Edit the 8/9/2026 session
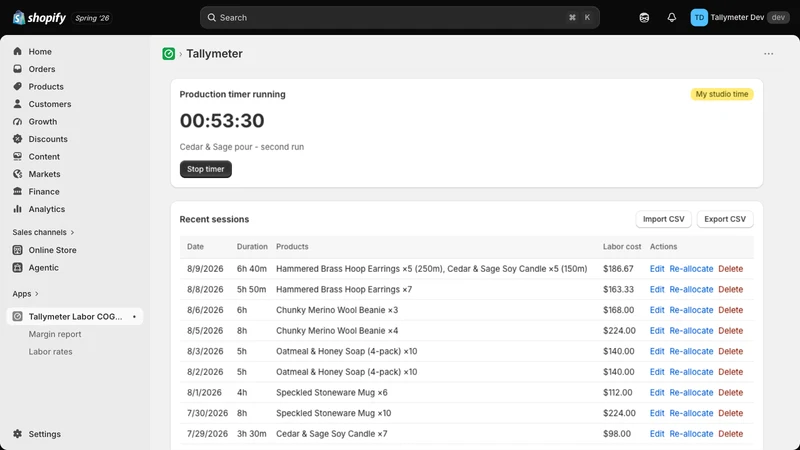The height and width of the screenshot is (450, 800). tap(657, 269)
